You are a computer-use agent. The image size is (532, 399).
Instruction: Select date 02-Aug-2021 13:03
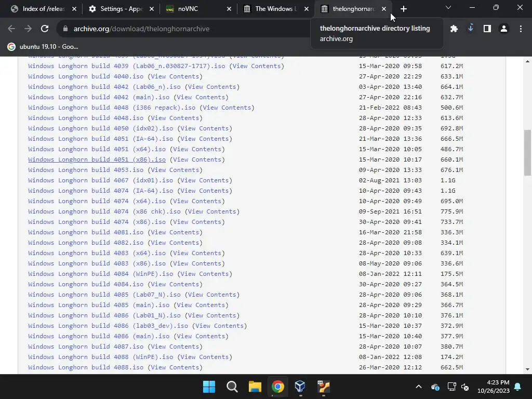click(x=390, y=180)
